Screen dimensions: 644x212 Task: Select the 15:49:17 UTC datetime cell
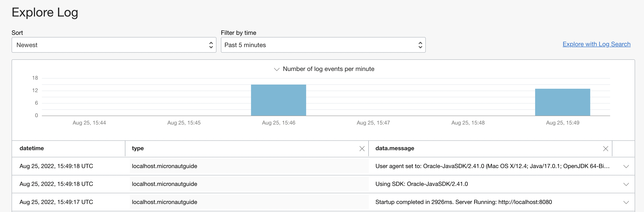pos(56,202)
